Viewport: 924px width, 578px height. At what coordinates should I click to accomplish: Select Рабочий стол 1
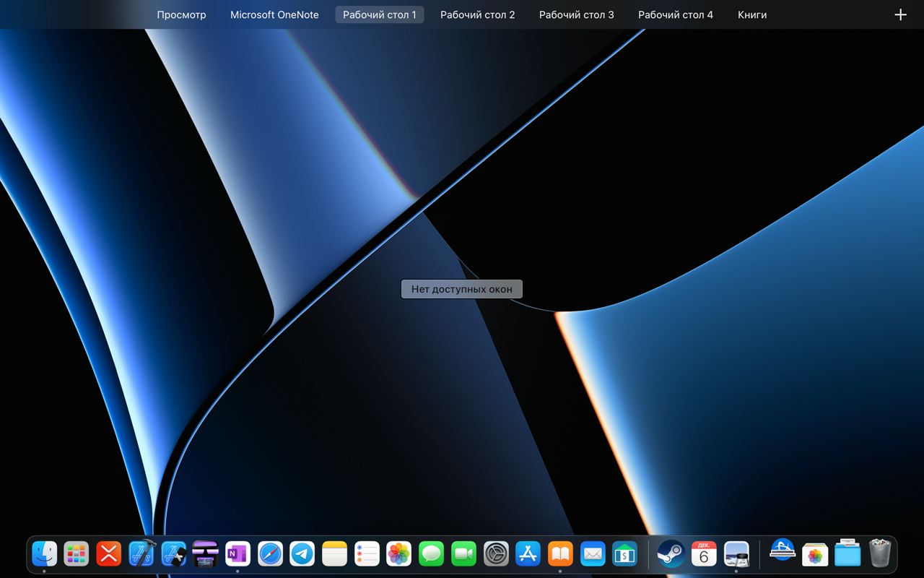pos(380,14)
